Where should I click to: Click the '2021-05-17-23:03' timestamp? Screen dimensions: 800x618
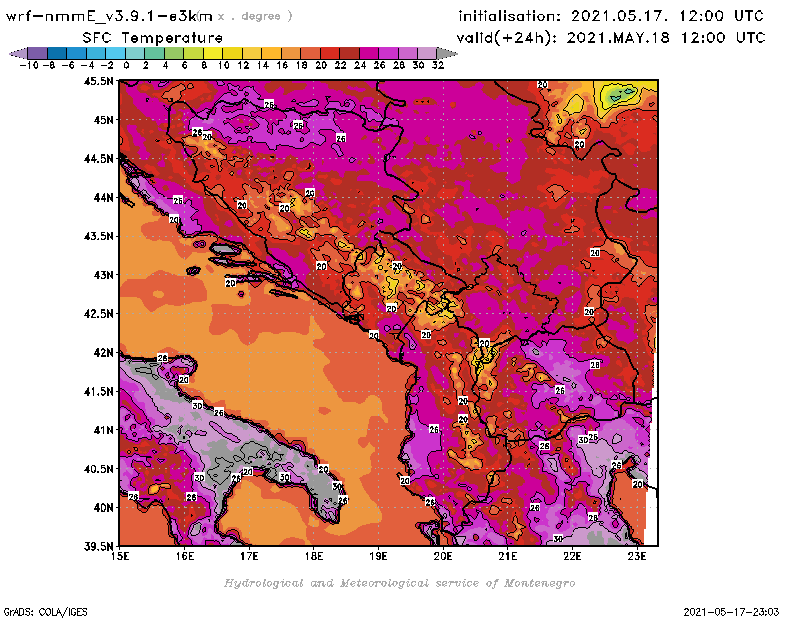coord(731,612)
